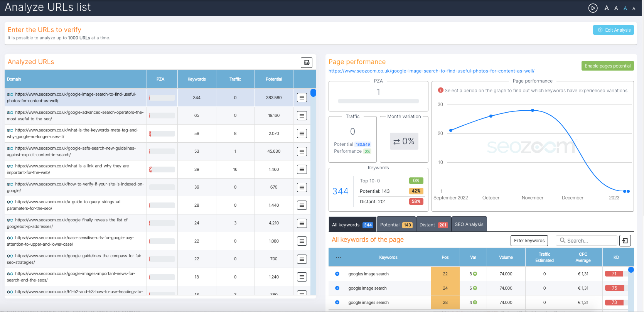Viewport: 644px width, 312px height.
Task: Sort keywords by Volume column
Action: click(x=506, y=257)
